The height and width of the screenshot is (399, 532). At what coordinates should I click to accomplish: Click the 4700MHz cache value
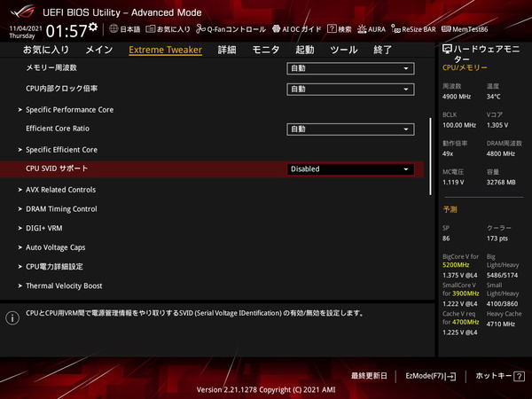click(x=465, y=322)
